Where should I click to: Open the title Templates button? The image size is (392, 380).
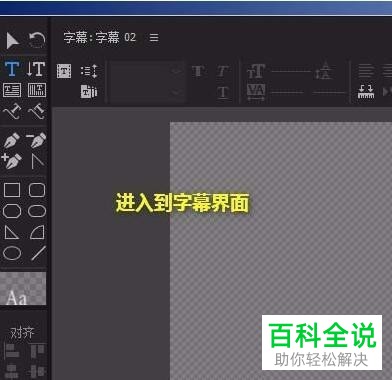(x=89, y=91)
